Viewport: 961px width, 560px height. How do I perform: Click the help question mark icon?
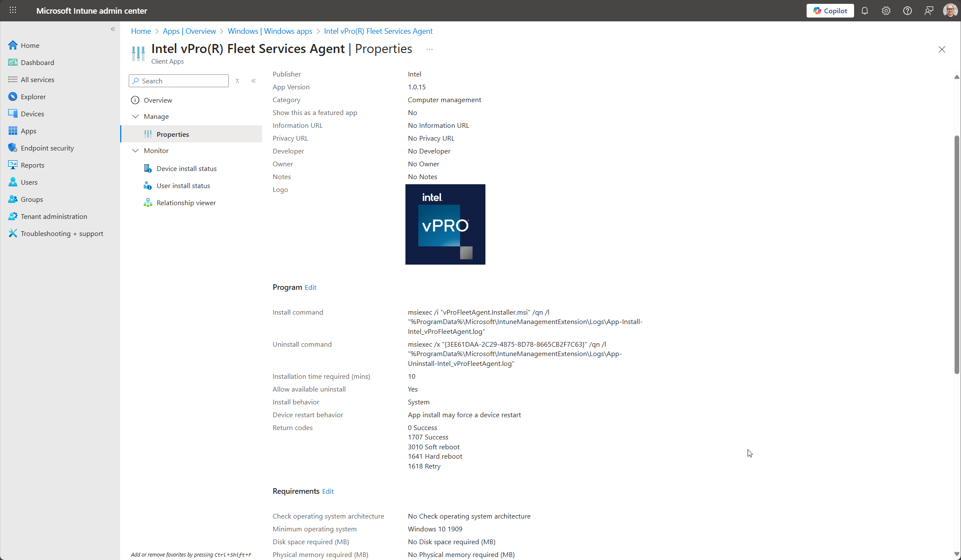tap(907, 11)
